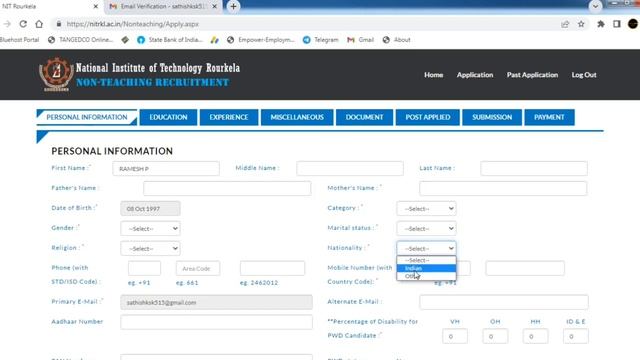Image resolution: width=640 pixels, height=360 pixels.
Task: Open the Empower-Employment bookmark
Action: pos(261,40)
